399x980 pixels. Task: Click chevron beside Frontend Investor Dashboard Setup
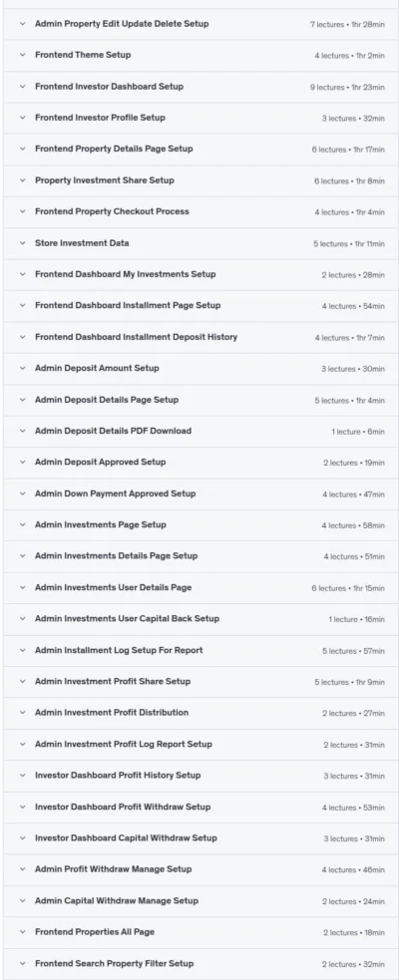[x=23, y=87]
